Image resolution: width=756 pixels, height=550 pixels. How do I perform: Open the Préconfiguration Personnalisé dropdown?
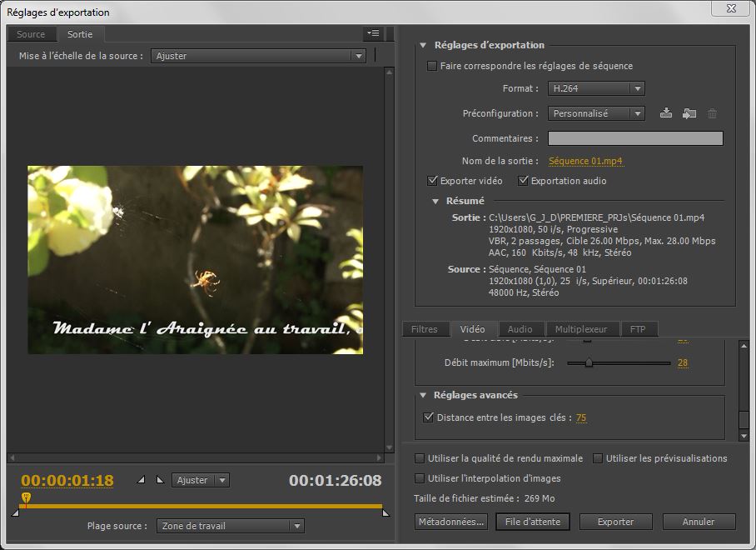pos(596,113)
